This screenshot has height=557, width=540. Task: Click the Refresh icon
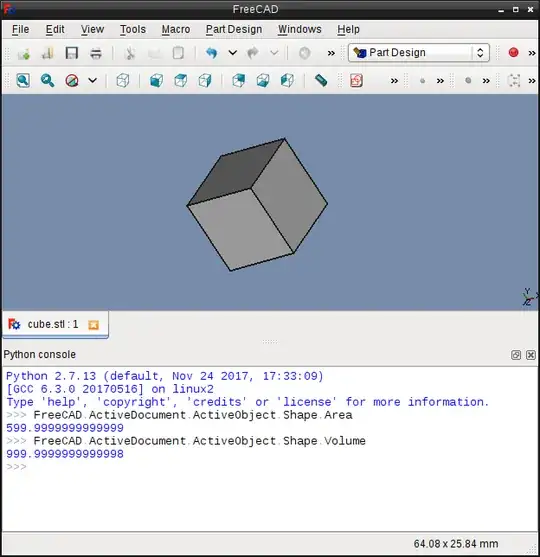[304, 53]
